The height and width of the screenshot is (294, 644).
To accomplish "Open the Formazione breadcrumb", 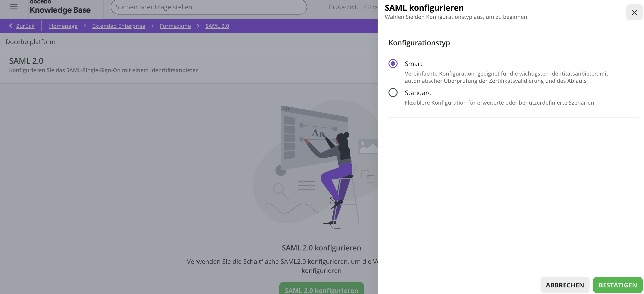I will 175,26.
